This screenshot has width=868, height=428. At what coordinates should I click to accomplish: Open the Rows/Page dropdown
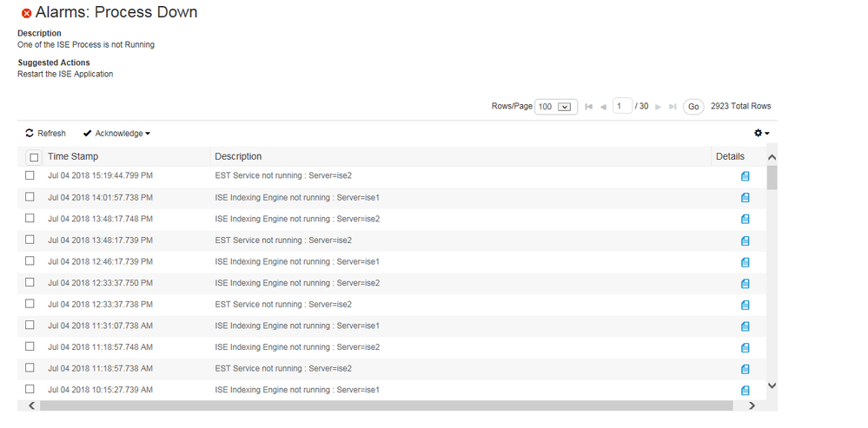556,107
